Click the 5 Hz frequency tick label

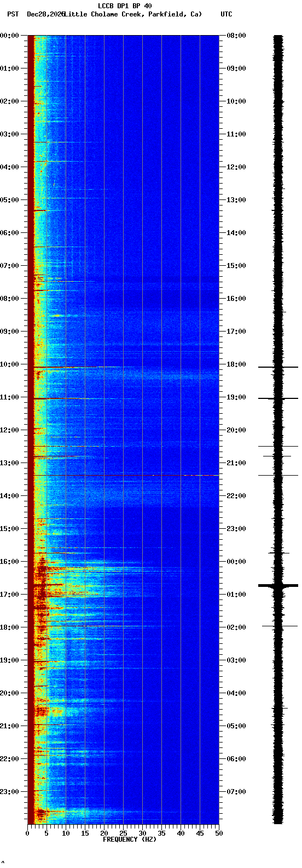click(x=47, y=833)
